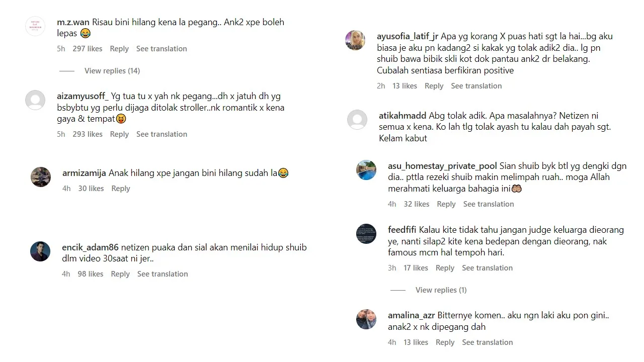Click feedfifi profile picture

pyautogui.click(x=366, y=234)
